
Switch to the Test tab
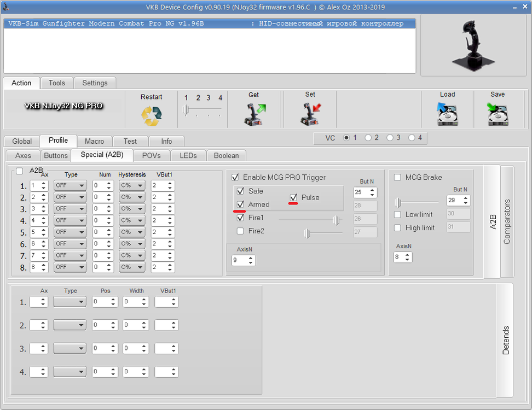[130, 141]
